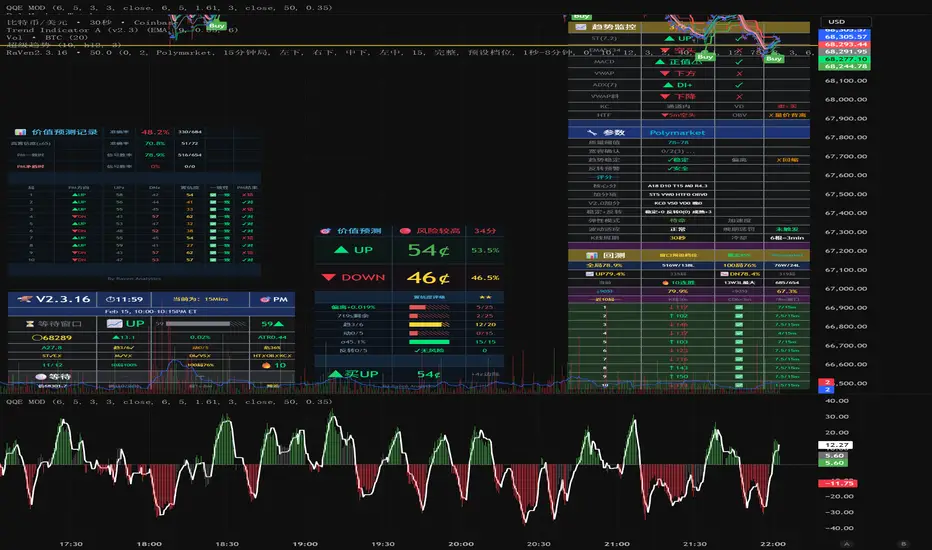Click the ATR0.44 cell in the V2.3.16 panel
Image resolution: width=932 pixels, height=550 pixels.
272,338
